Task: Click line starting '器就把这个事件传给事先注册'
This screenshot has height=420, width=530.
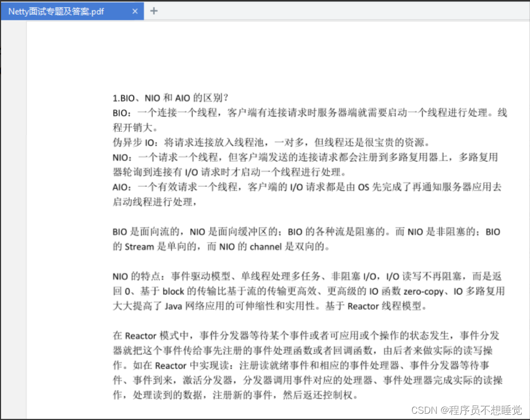Action: pyautogui.click(x=302, y=351)
